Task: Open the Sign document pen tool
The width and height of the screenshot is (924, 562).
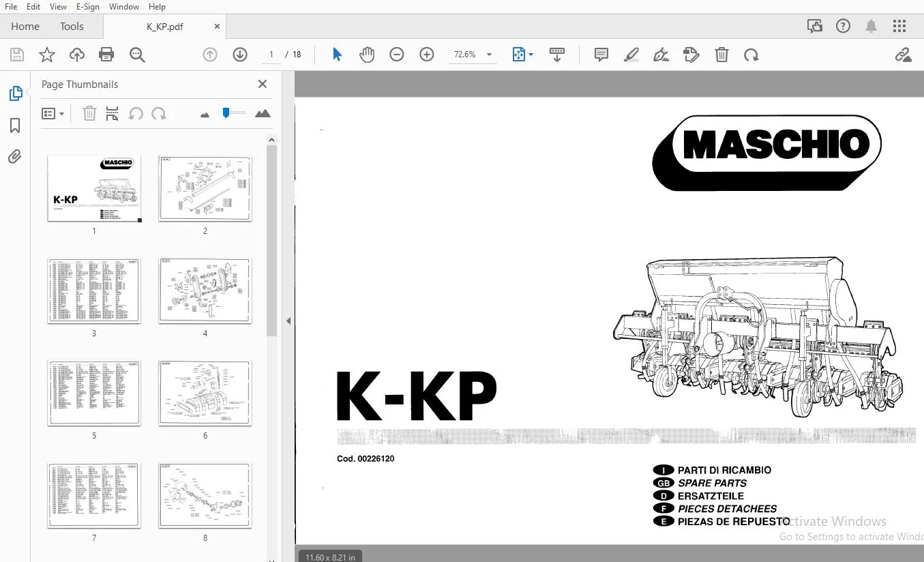Action: (661, 55)
